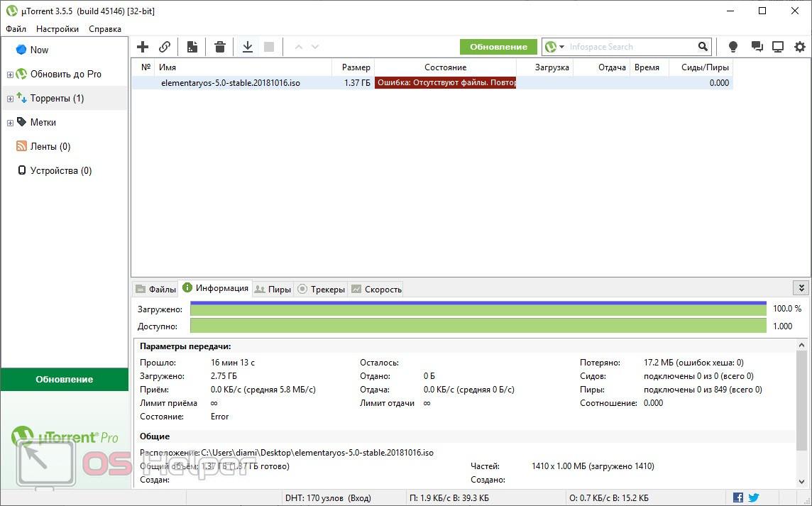The width and height of the screenshot is (812, 506).
Task: Open search engine dropdown arrow
Action: point(562,47)
